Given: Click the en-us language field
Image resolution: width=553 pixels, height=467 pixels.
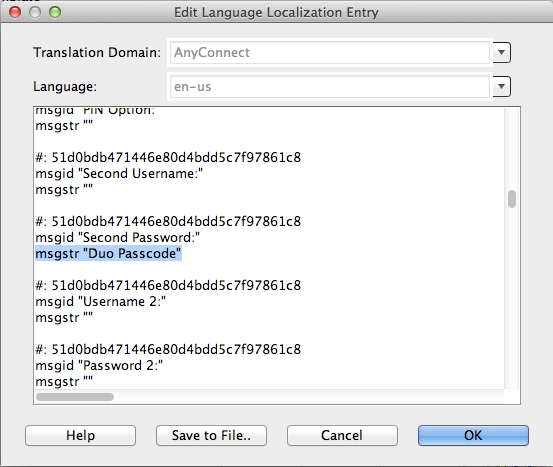Looking at the screenshot, I should [330, 86].
